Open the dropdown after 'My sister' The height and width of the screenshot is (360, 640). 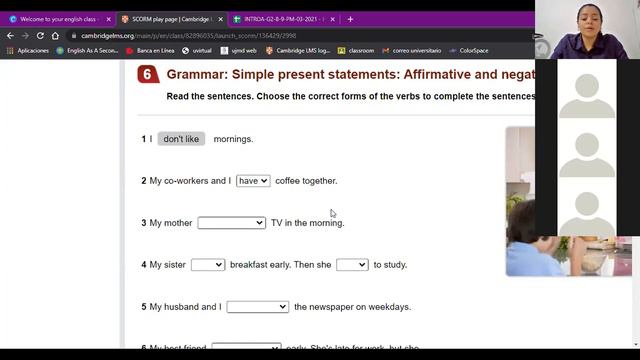(x=208, y=265)
